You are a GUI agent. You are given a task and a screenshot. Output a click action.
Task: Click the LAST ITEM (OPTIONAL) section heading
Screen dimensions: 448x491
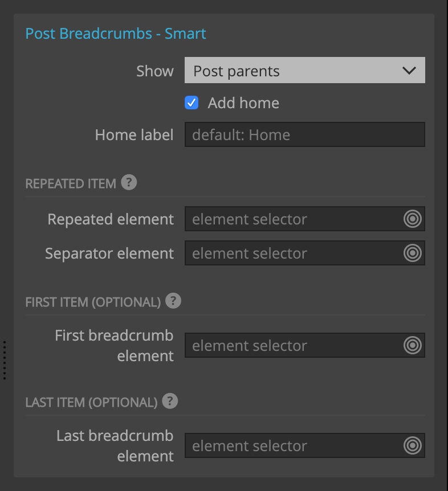91,402
